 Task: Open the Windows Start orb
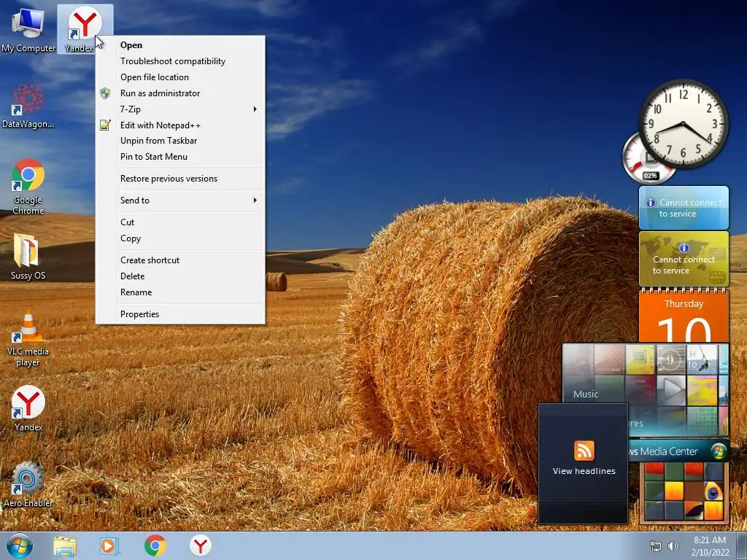tap(20, 545)
